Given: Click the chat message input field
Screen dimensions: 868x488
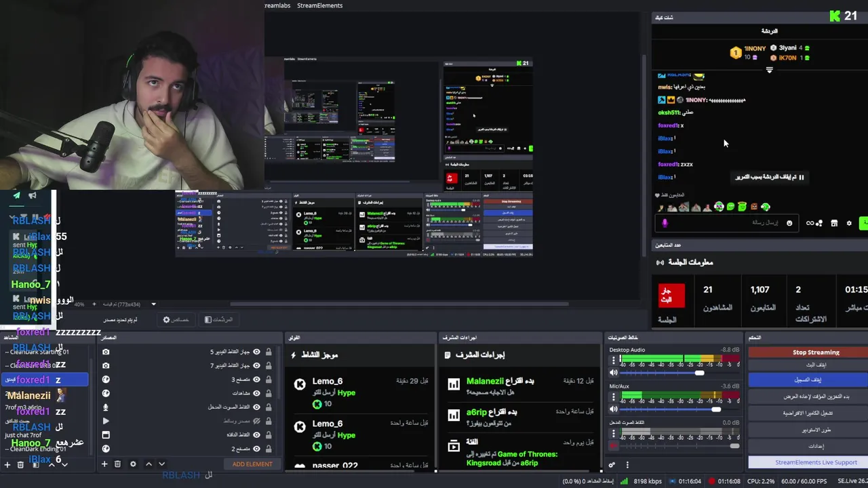Looking at the screenshot, I should pos(727,223).
